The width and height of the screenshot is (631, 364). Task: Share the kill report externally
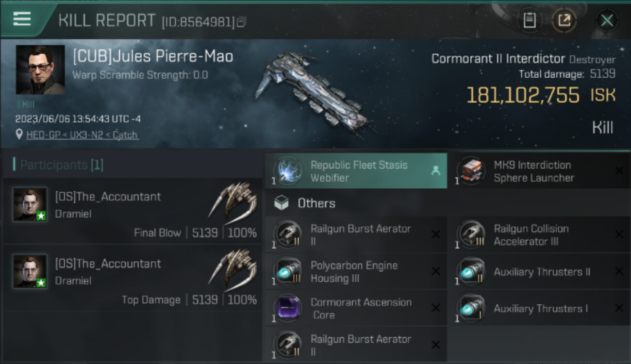(564, 20)
